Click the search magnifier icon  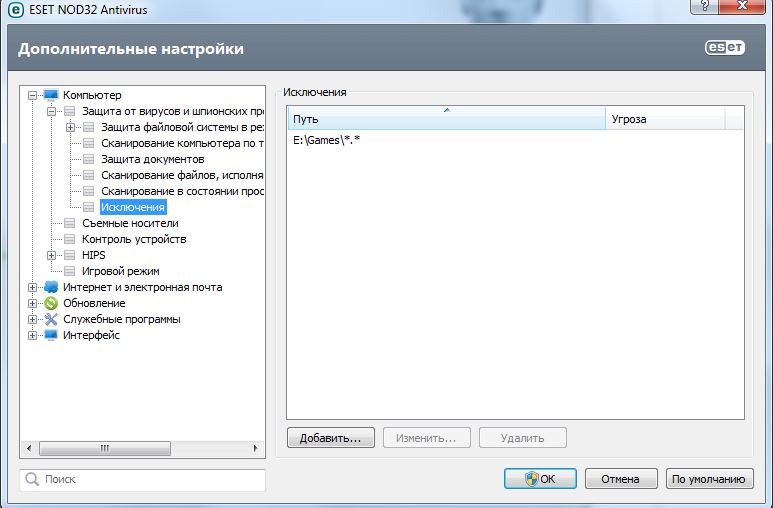[32, 479]
